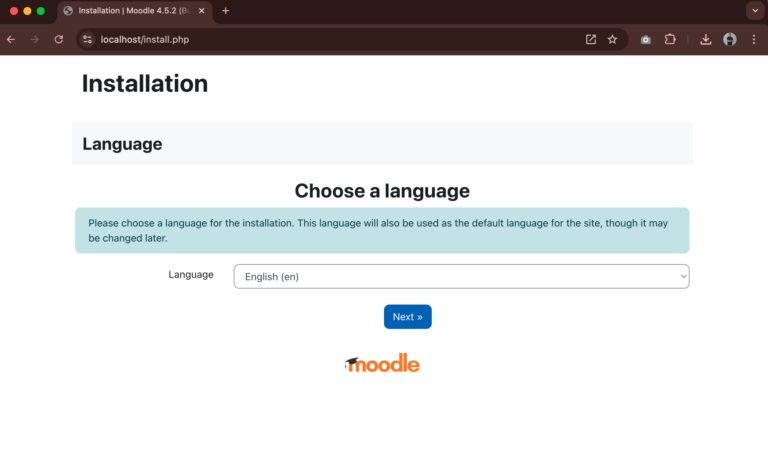Open site information icon in address bar
The width and height of the screenshot is (768, 449).
pyautogui.click(x=88, y=40)
